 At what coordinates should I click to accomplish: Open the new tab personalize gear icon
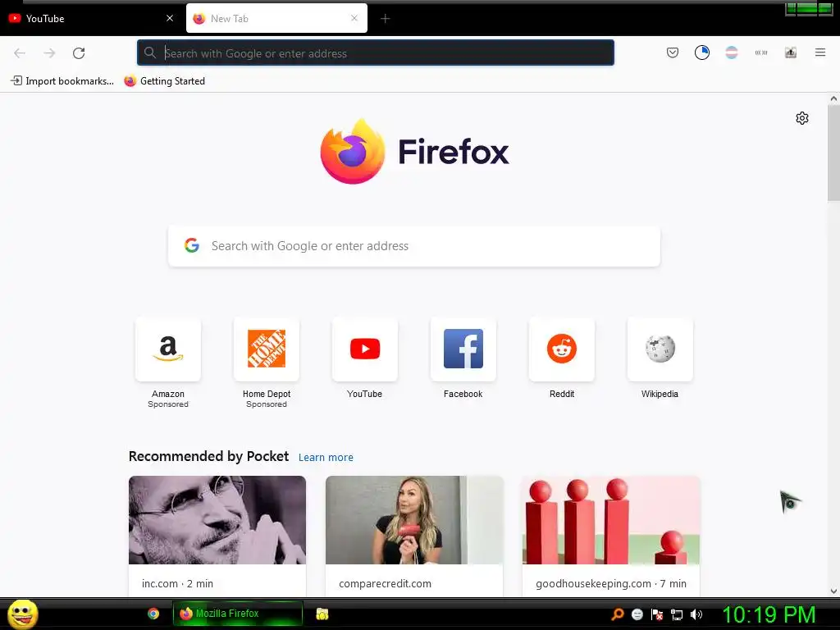click(x=802, y=118)
